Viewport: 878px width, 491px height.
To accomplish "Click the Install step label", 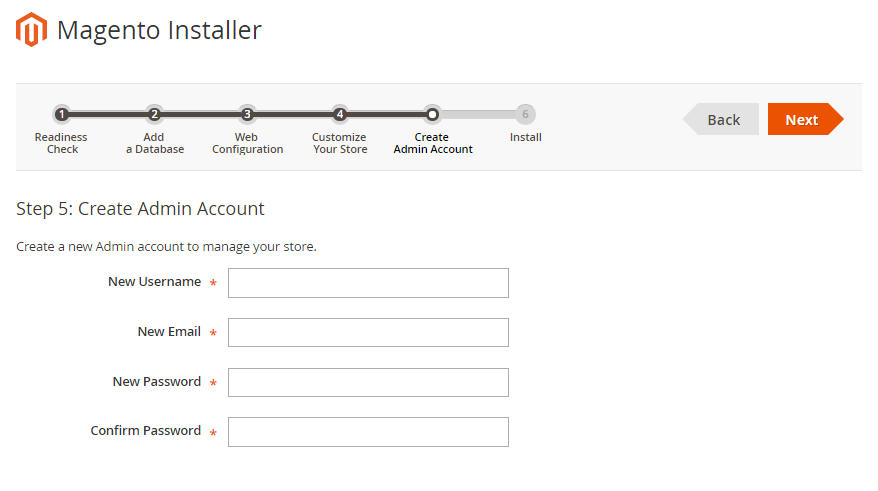I will click(x=525, y=137).
